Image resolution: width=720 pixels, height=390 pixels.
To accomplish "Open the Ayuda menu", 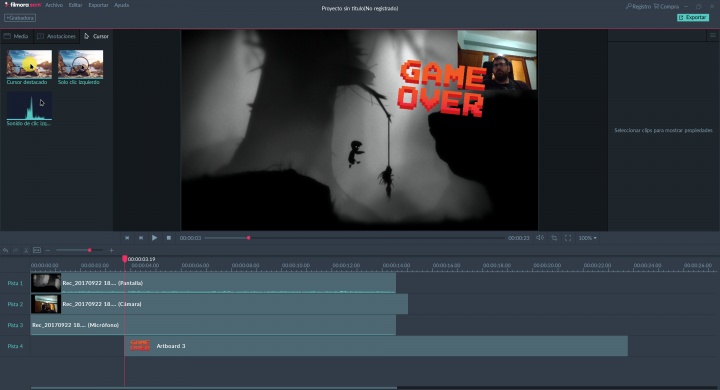I will pyautogui.click(x=122, y=5).
